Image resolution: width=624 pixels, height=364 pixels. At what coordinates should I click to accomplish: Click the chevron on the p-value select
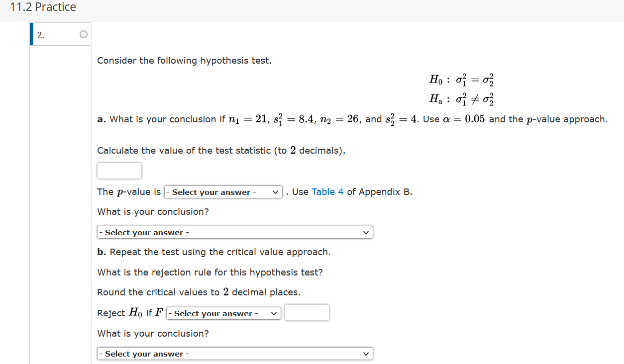tap(274, 192)
